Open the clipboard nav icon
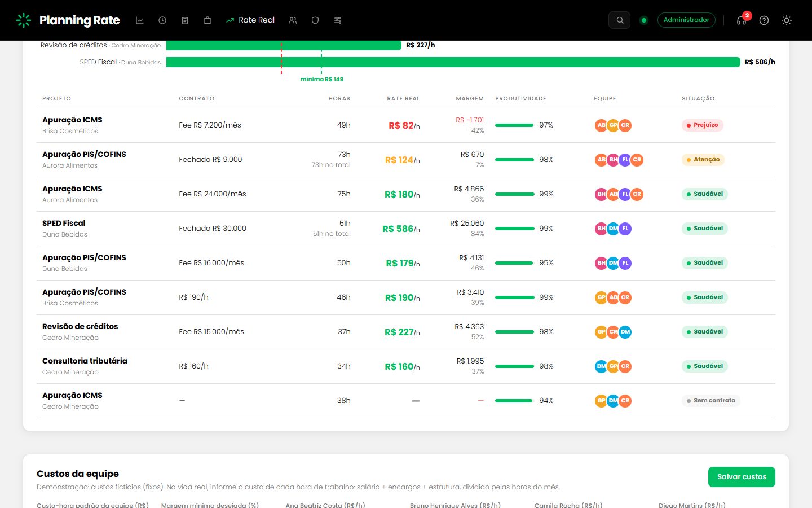The image size is (812, 508). (x=185, y=20)
